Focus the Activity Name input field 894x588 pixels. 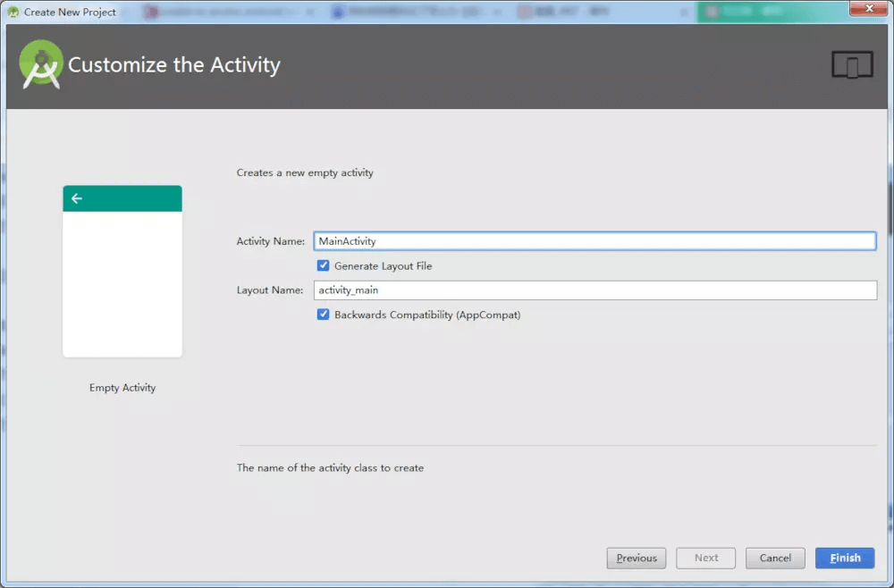[x=595, y=241]
